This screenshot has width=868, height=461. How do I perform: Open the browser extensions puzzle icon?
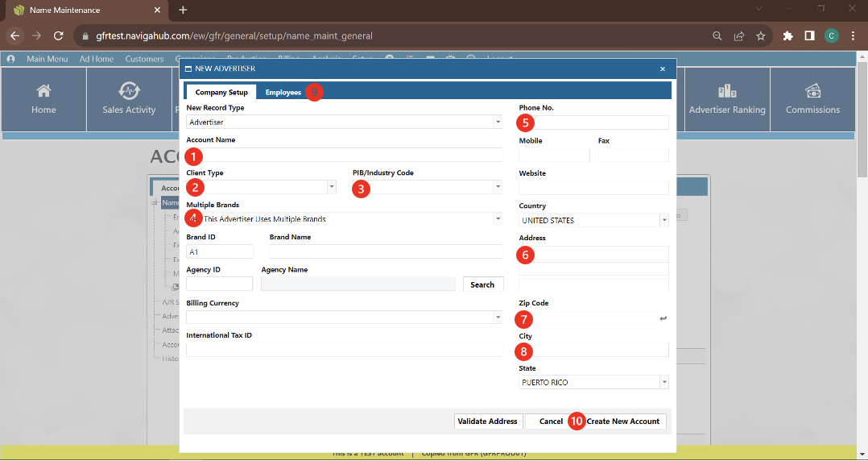788,35
